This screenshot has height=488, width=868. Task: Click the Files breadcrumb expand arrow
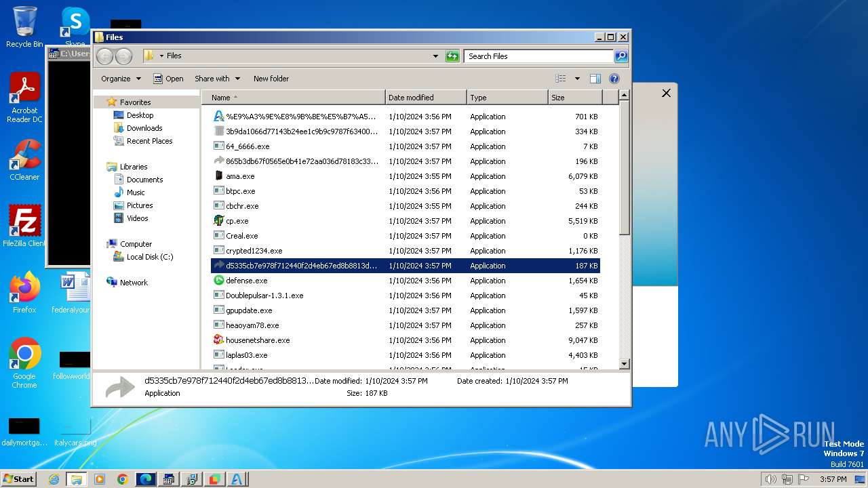pyautogui.click(x=161, y=56)
